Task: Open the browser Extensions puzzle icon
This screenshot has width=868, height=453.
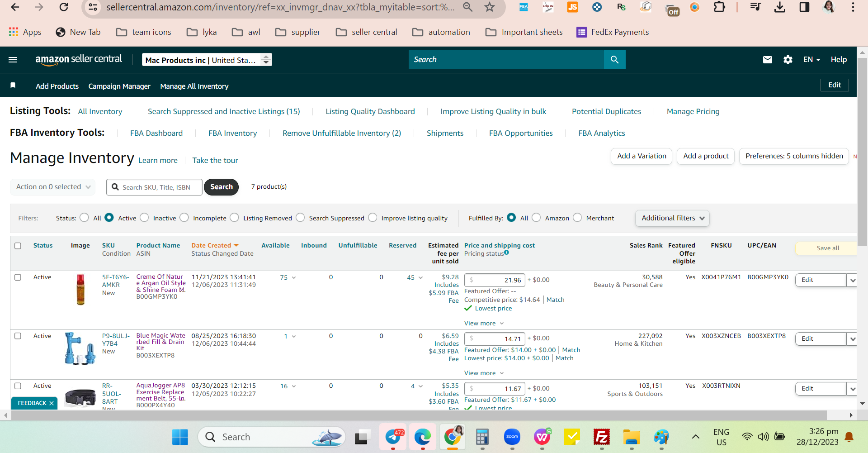Action: coord(719,7)
